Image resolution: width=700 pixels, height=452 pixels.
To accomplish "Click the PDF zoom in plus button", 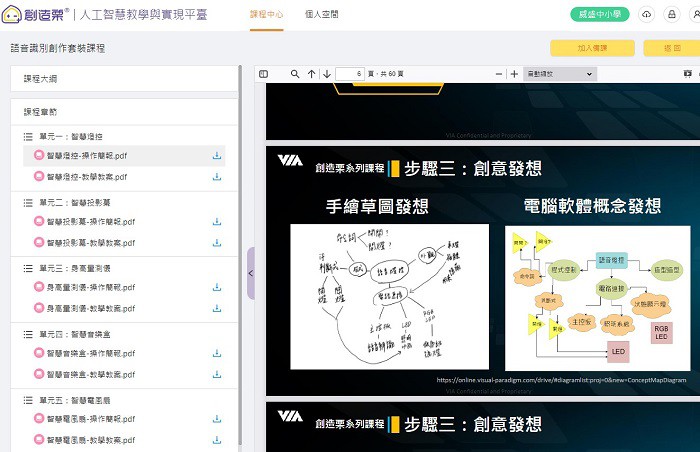I will pyautogui.click(x=515, y=74).
